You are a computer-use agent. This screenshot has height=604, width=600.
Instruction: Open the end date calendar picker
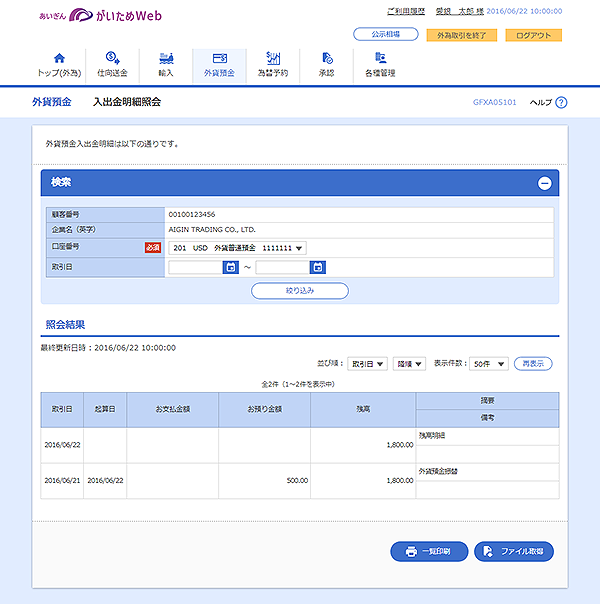pos(318,267)
